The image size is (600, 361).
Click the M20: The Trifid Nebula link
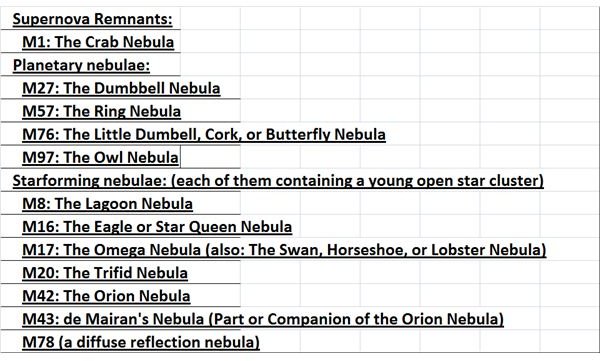(x=105, y=273)
